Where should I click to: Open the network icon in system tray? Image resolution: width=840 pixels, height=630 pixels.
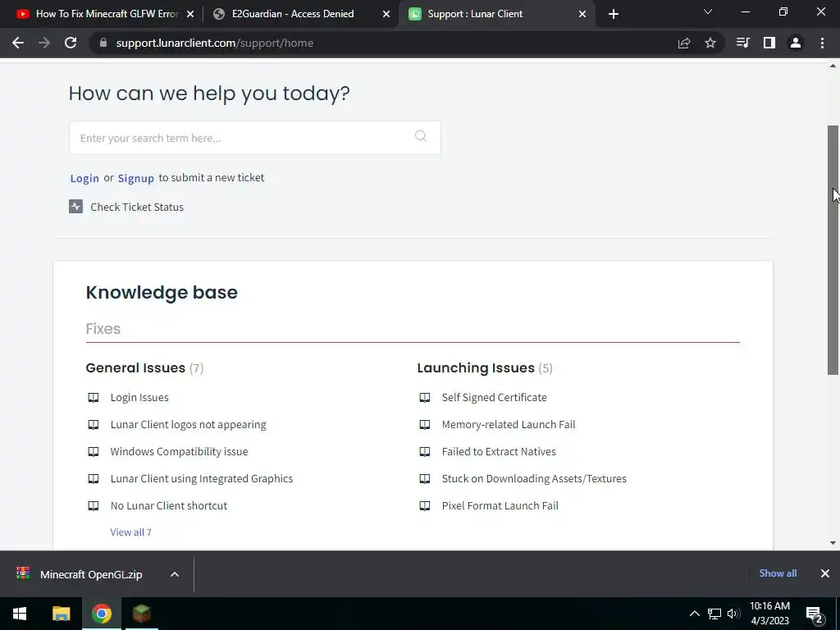pyautogui.click(x=714, y=614)
